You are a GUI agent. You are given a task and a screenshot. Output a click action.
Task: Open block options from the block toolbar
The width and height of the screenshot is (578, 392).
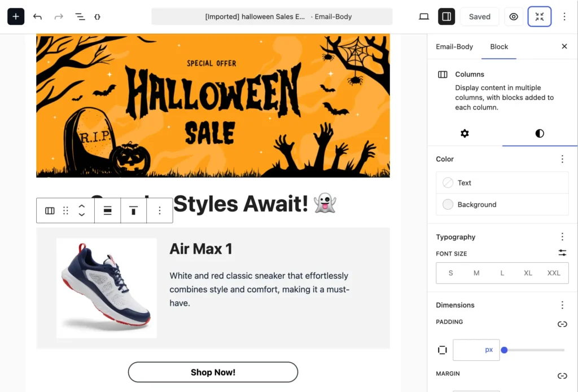[160, 210]
